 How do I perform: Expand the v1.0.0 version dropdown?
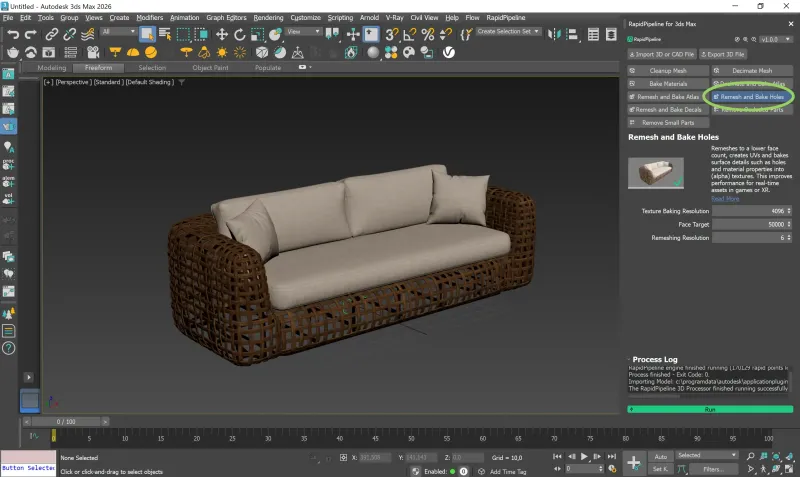click(x=774, y=39)
